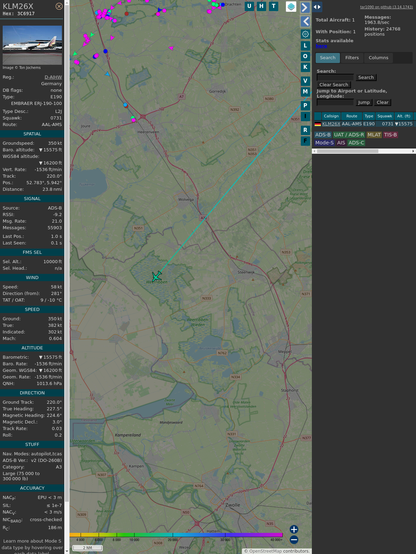
Task: Click the U map button
Action: (x=250, y=6)
